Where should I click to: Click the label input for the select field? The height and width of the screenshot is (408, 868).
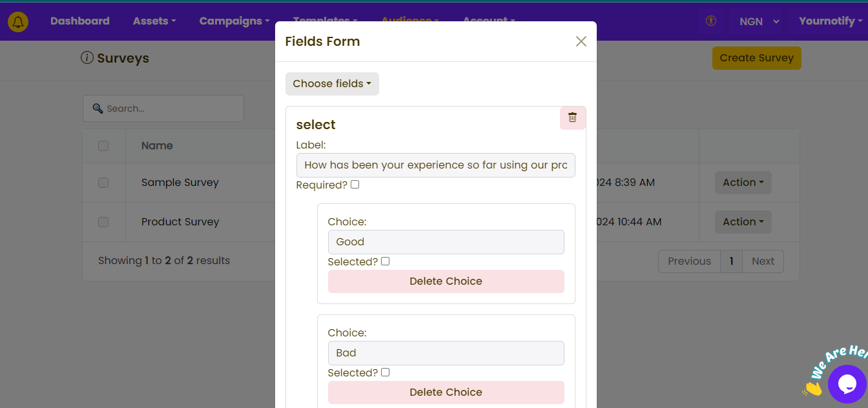(x=435, y=165)
